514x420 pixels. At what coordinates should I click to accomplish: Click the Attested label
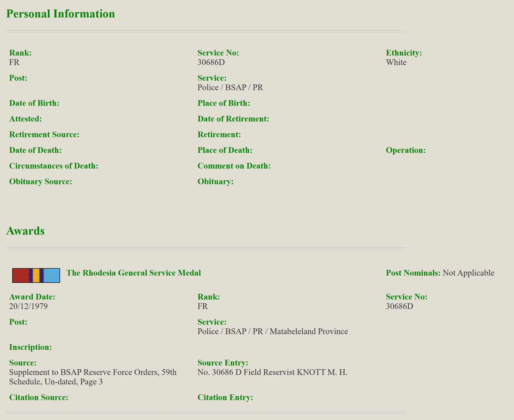(26, 119)
